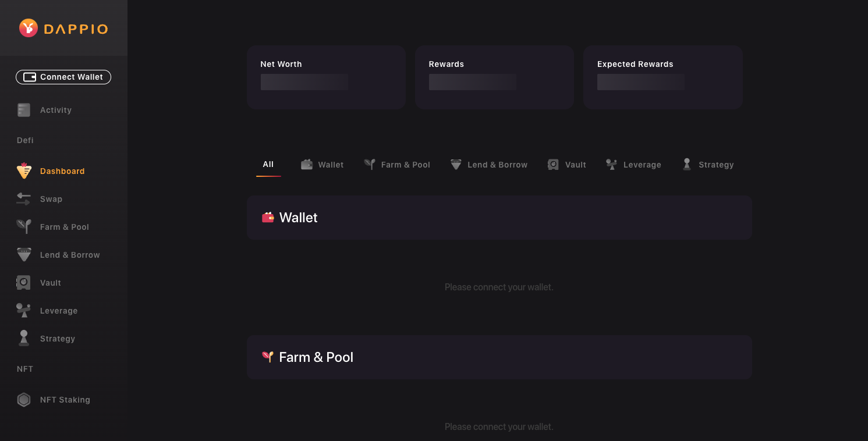Select the Leverage seesaw icon in sidebar
Image resolution: width=868 pixels, height=441 pixels.
point(24,311)
